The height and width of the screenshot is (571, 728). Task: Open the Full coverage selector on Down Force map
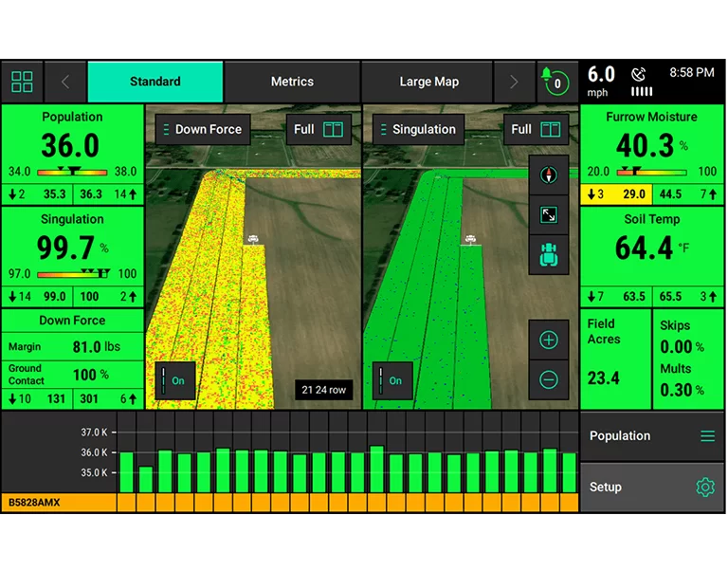[x=318, y=129]
